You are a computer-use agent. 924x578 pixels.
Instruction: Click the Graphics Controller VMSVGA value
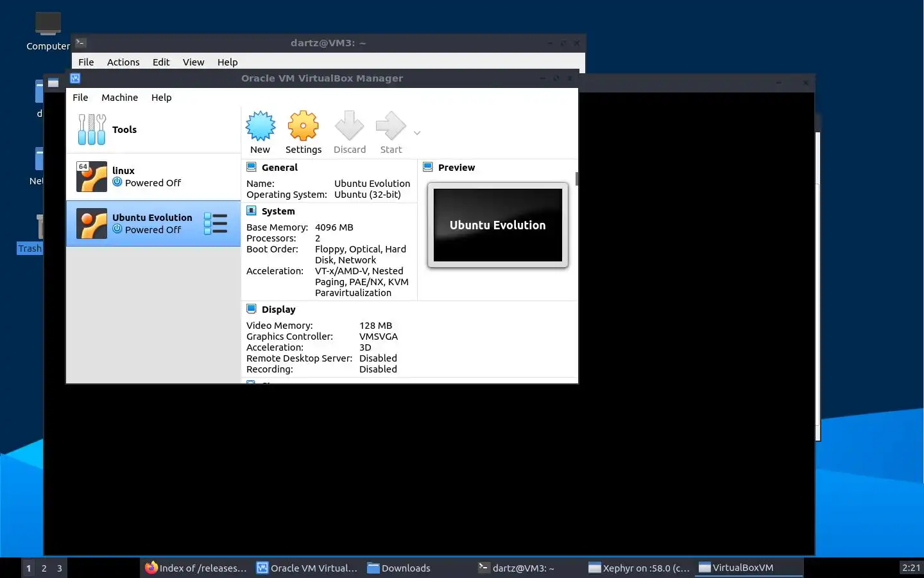tap(379, 337)
